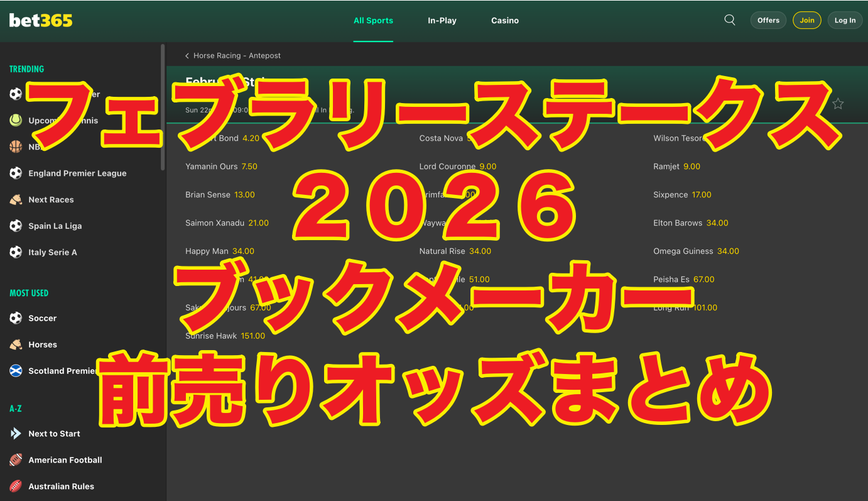Image resolution: width=868 pixels, height=501 pixels.
Task: Click the Horses icon under Most Used
Action: (x=16, y=344)
